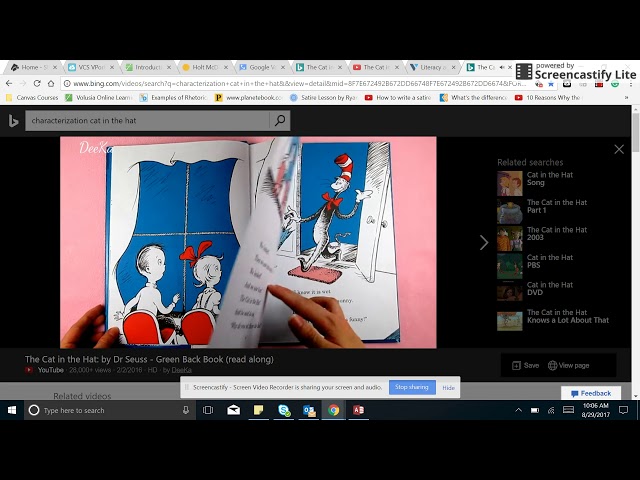Open What's the difference bookmark
Screen dimensions: 640x480
coord(473,98)
